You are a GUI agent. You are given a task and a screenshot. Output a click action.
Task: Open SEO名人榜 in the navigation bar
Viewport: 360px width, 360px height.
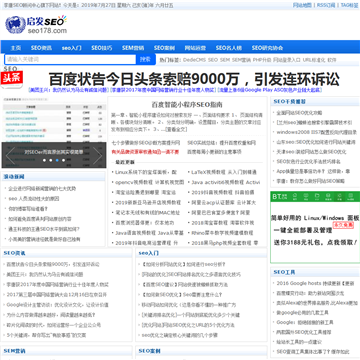click(229, 48)
